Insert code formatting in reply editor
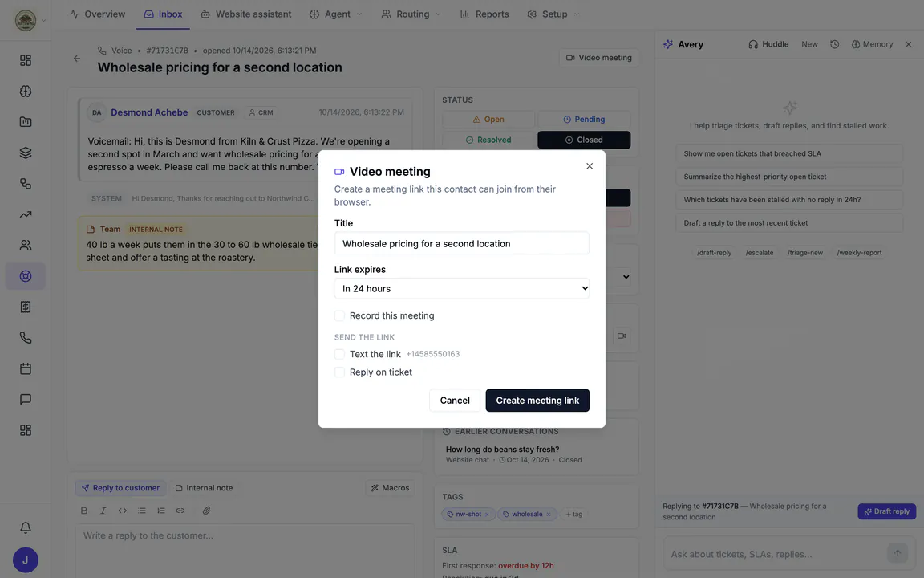924x578 pixels. coord(123,511)
